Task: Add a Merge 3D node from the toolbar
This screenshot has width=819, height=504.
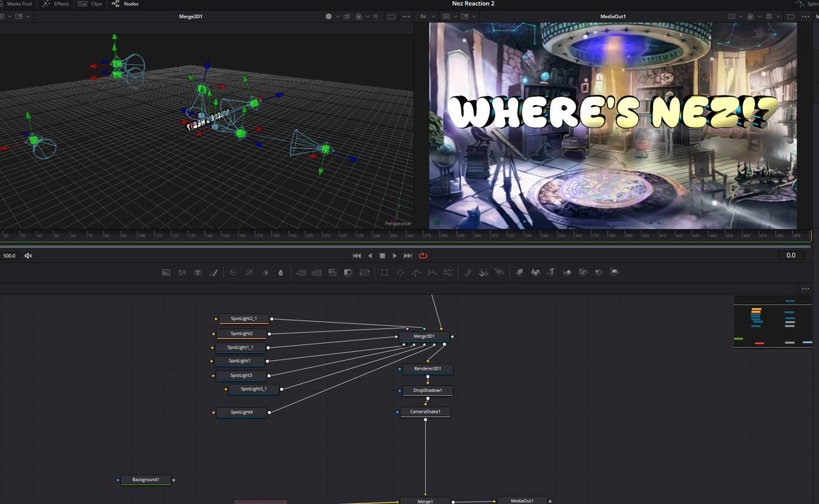Action: [x=567, y=273]
